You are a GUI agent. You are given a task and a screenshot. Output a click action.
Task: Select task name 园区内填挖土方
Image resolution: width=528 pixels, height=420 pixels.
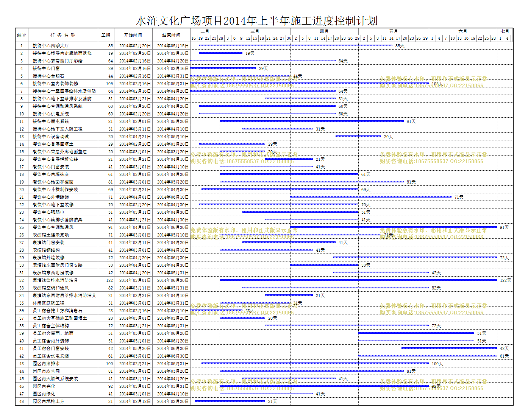tap(48, 401)
